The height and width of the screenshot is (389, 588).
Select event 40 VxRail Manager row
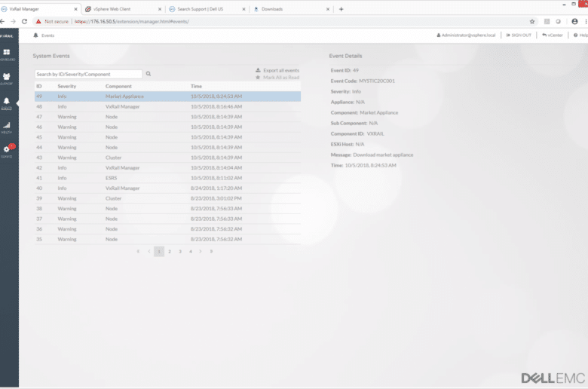click(x=167, y=188)
